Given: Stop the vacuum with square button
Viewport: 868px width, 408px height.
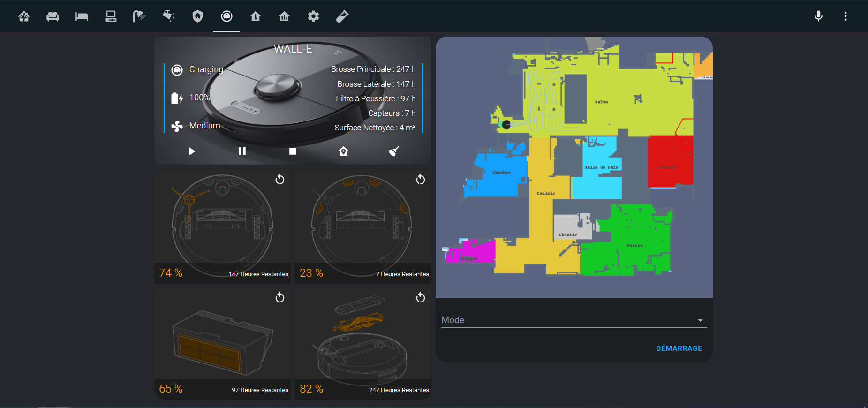Looking at the screenshot, I should point(293,151).
